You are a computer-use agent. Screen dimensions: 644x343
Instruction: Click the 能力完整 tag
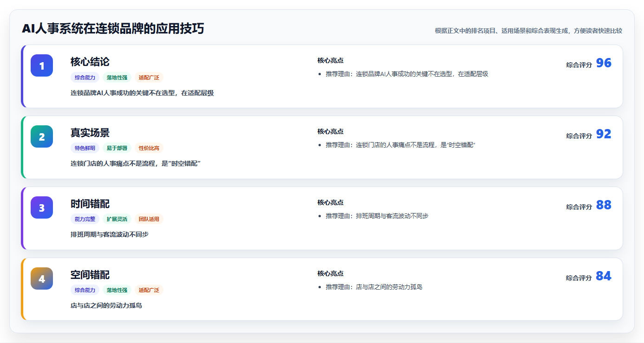coord(85,219)
